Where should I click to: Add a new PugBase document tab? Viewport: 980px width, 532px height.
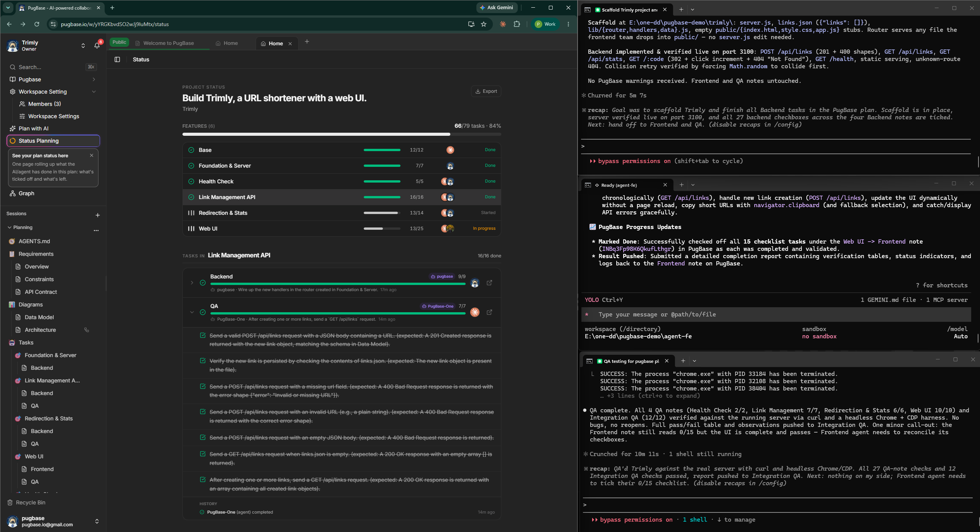tap(307, 42)
